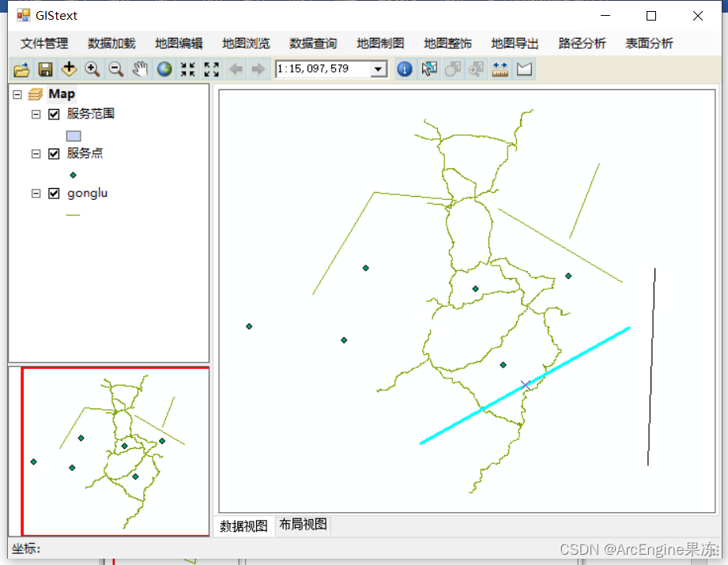This screenshot has height=565, width=728.
Task: Switch to the 布局视图 tab
Action: click(x=302, y=525)
